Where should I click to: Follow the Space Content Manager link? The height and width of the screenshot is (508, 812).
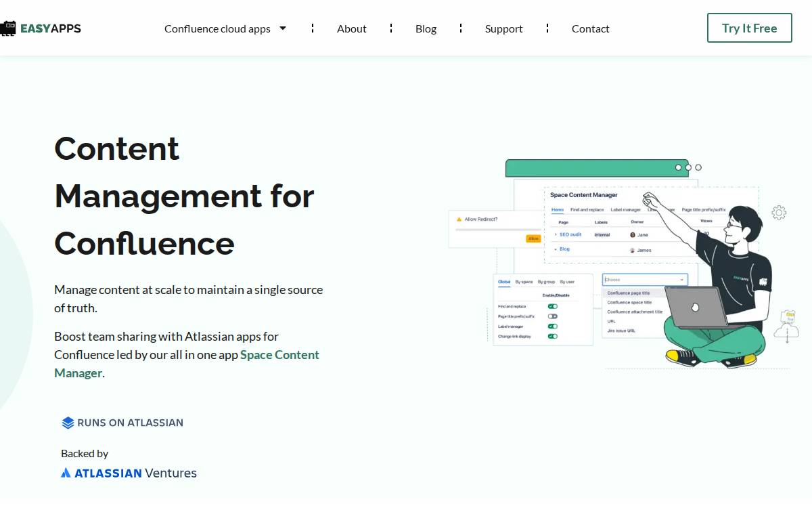[x=187, y=364]
